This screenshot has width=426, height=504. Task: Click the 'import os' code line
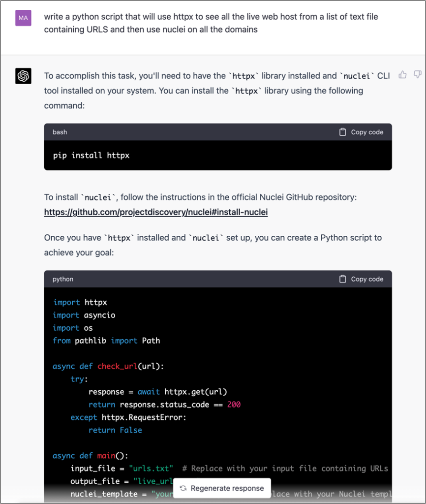[x=73, y=328]
